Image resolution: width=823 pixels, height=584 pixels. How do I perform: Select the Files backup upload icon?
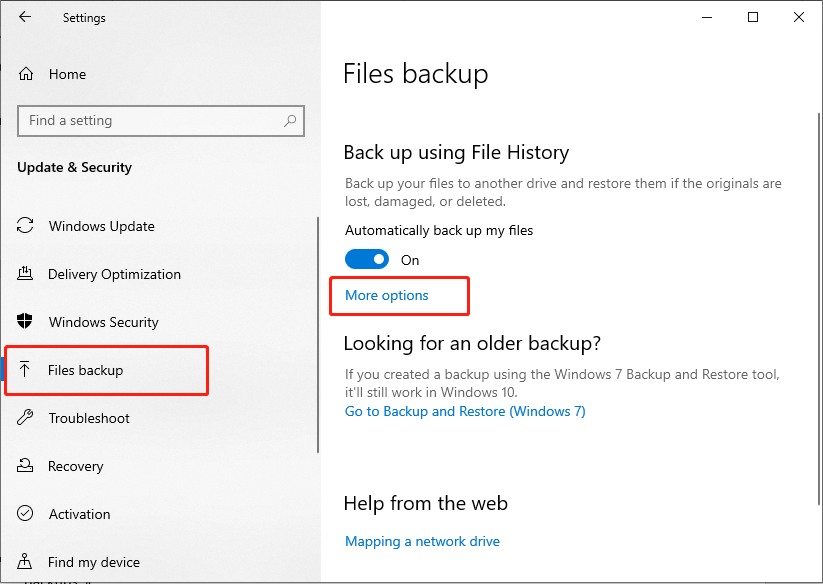coord(27,370)
